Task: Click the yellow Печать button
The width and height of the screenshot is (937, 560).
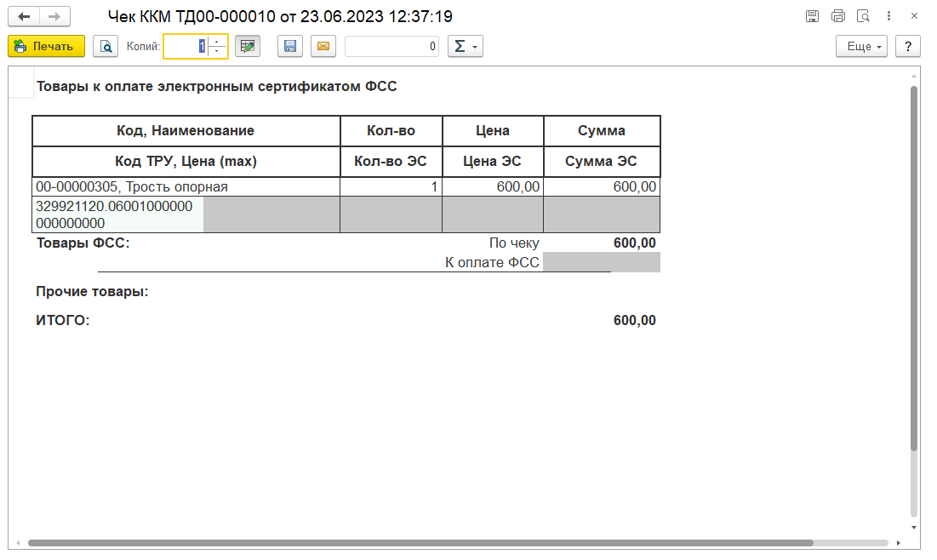Action: click(x=47, y=46)
